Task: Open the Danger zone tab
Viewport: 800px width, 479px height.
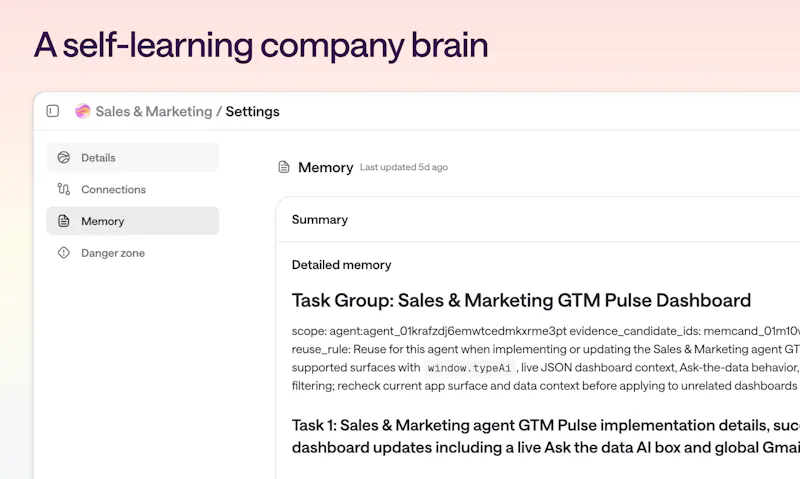Action: (x=133, y=253)
